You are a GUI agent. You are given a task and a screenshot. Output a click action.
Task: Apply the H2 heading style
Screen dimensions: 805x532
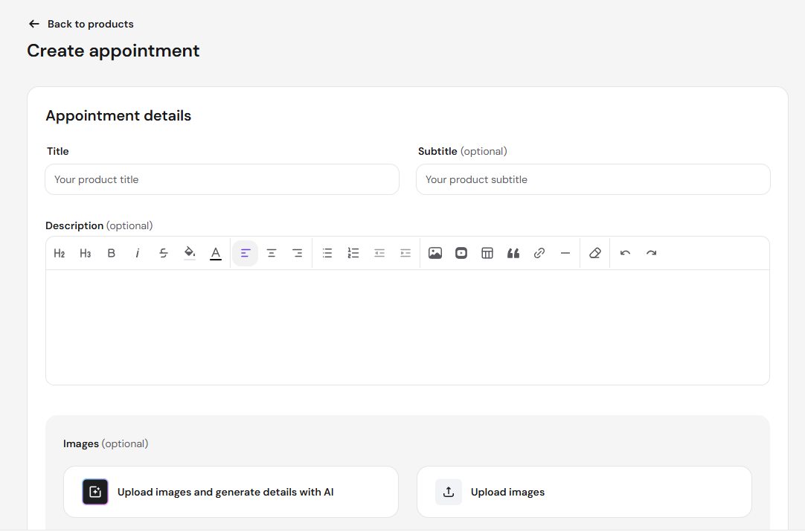(x=59, y=253)
